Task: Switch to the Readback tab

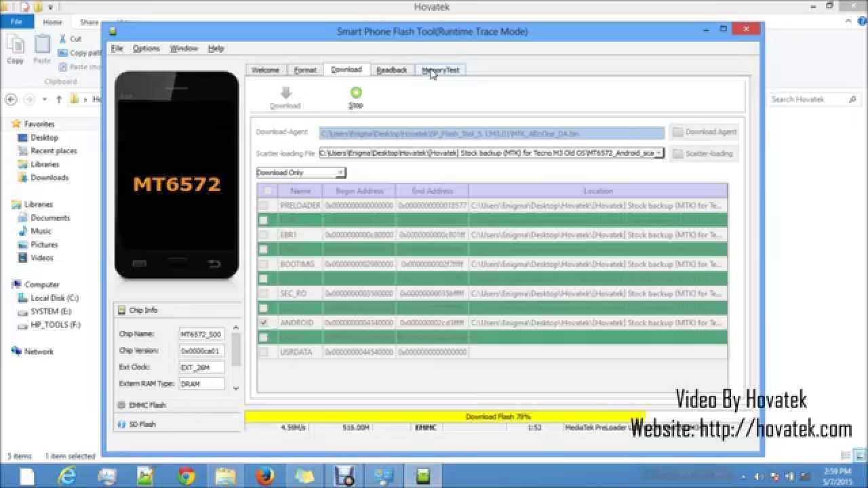Action: tap(391, 70)
